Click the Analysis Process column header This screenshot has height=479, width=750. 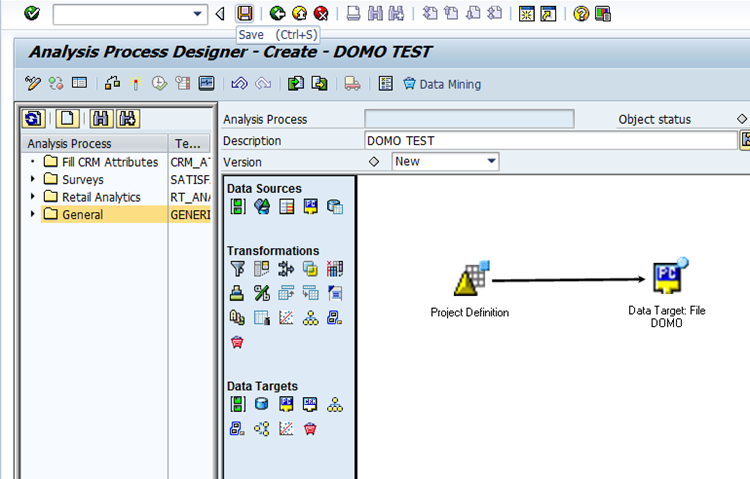pyautogui.click(x=95, y=144)
